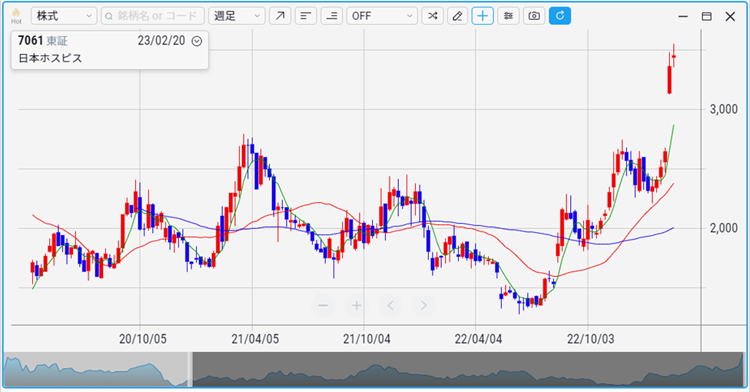Select the trend line arrow tool
The image size is (750, 392).
[280, 16]
